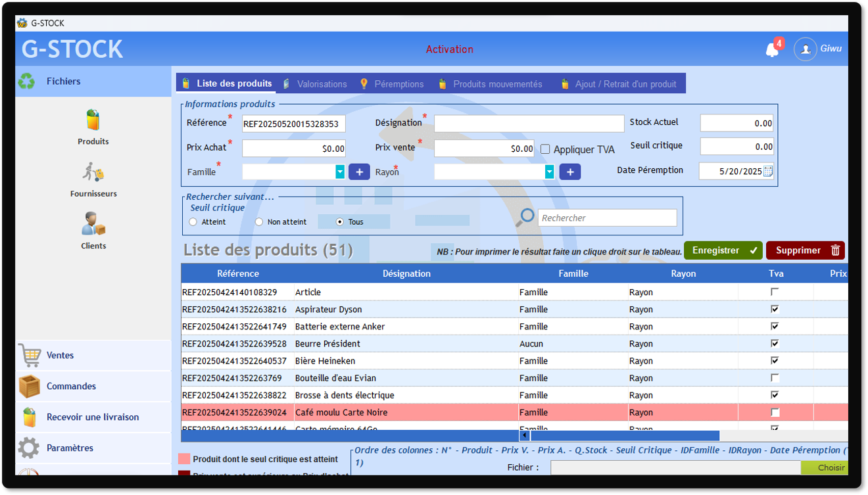
Task: Toggle Tva checkbox for Brosse à dents électrique
Action: click(x=775, y=395)
